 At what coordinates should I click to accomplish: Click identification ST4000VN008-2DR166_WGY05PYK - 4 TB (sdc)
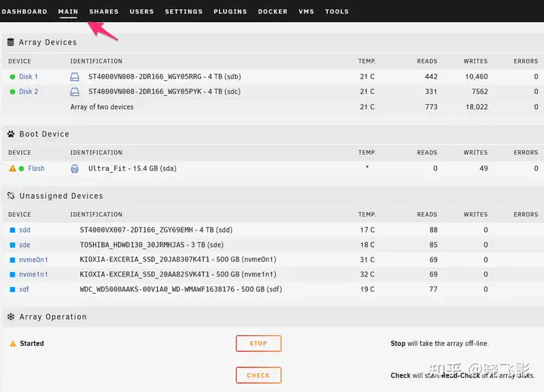point(165,91)
